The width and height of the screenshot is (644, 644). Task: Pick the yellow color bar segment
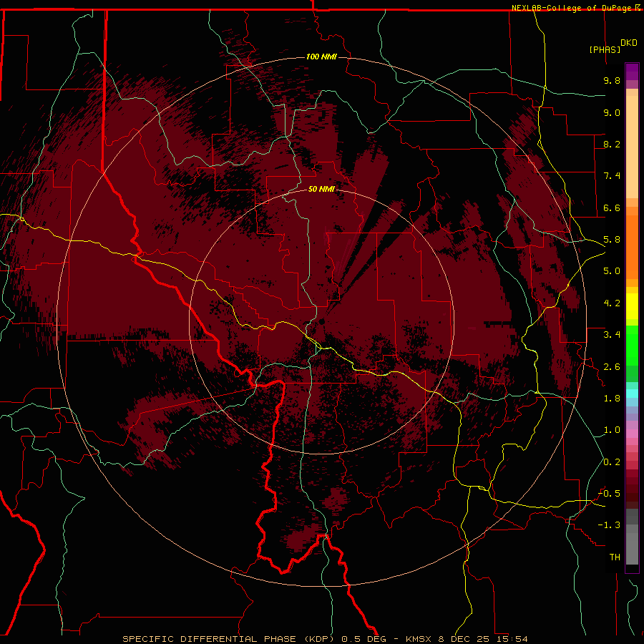632,306
